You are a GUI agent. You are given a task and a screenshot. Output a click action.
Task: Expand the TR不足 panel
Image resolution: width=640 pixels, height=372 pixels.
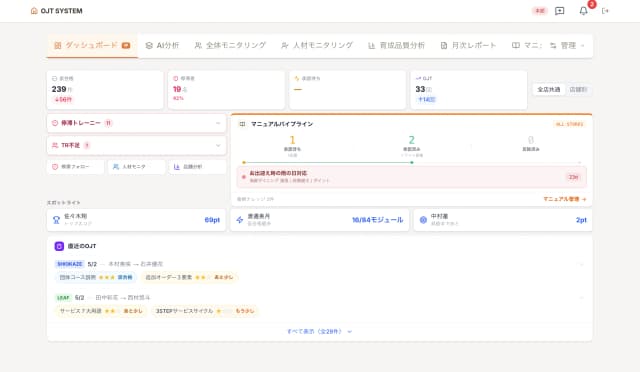tap(136, 145)
